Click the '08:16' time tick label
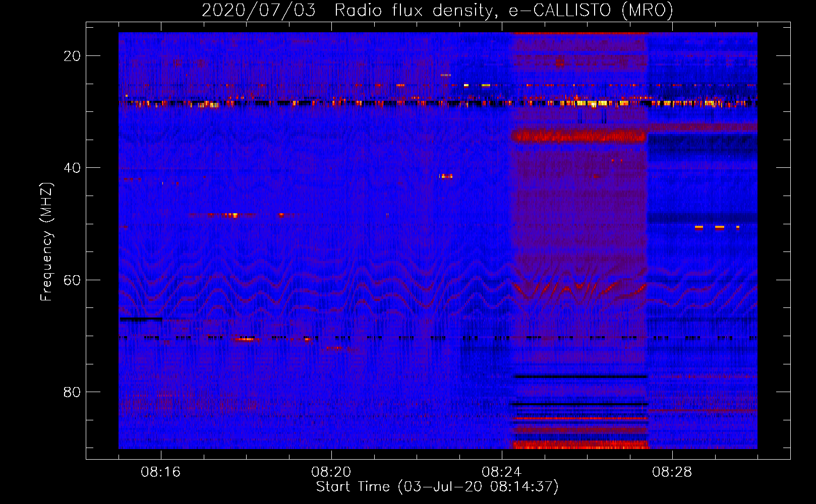This screenshot has height=504, width=816. (161, 472)
